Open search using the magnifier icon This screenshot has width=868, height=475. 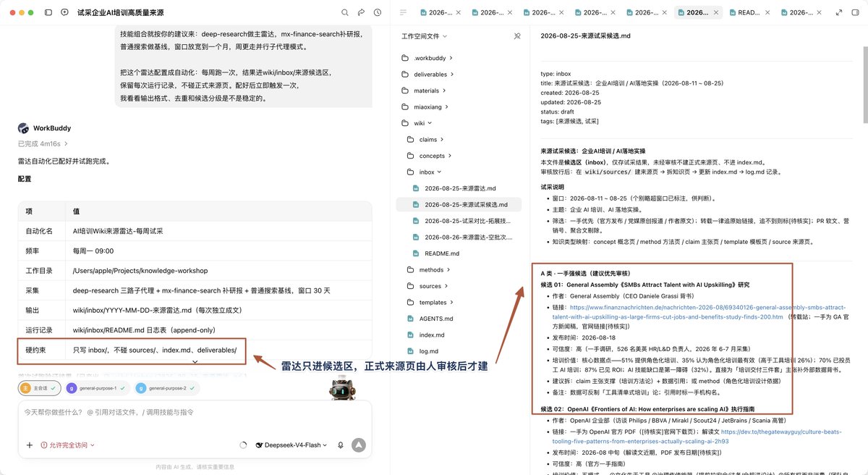[x=345, y=12]
